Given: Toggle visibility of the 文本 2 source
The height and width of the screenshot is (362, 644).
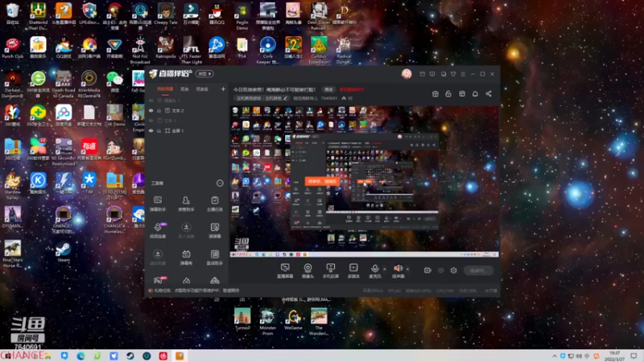Looking at the screenshot, I should click(x=151, y=111).
